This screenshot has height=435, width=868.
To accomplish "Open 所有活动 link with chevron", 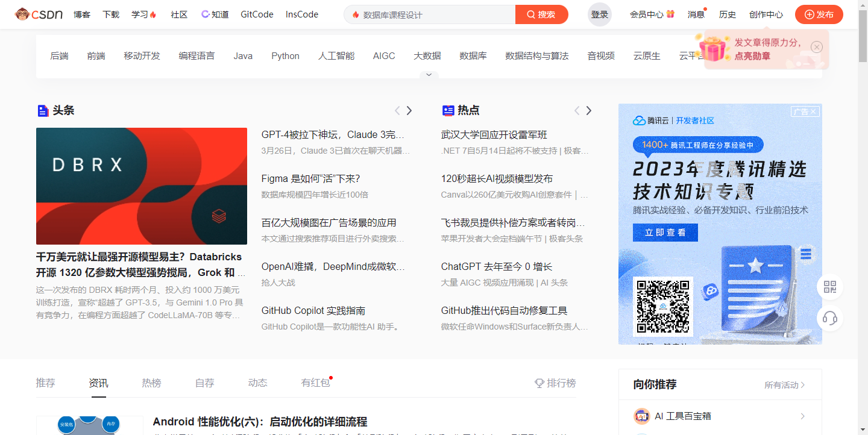I will (785, 385).
